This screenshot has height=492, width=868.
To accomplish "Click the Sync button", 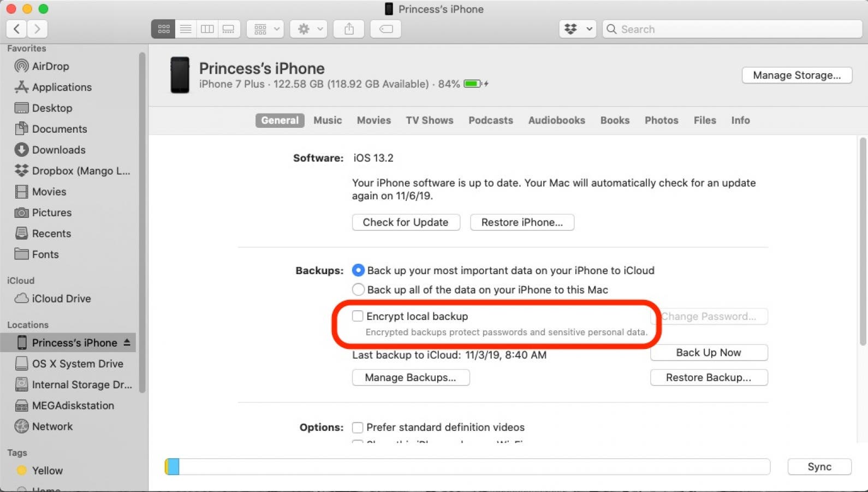I will tap(819, 467).
